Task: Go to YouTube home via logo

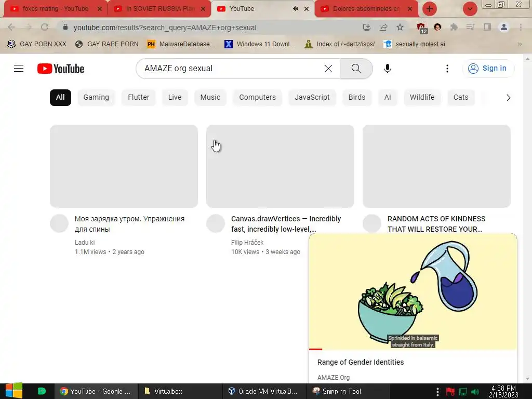Action: 61,69
